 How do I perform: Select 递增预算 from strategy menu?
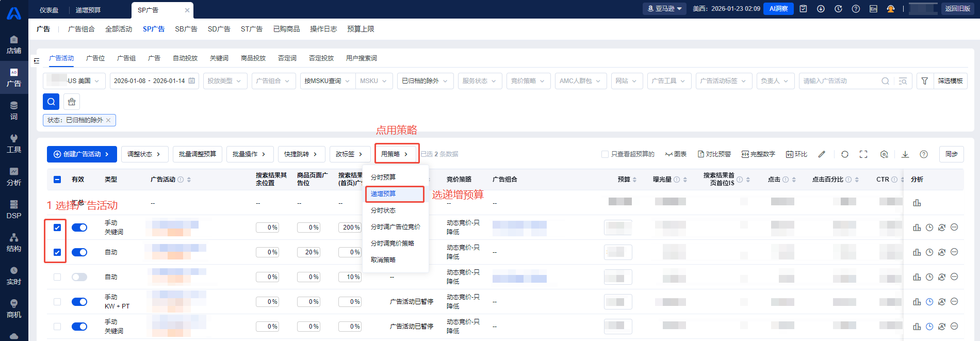pos(383,194)
